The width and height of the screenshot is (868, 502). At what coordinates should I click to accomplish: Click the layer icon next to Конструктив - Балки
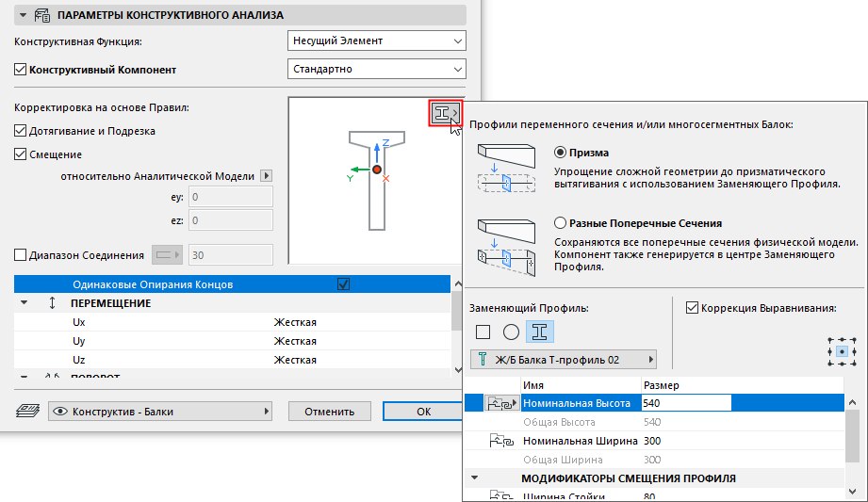point(27,412)
